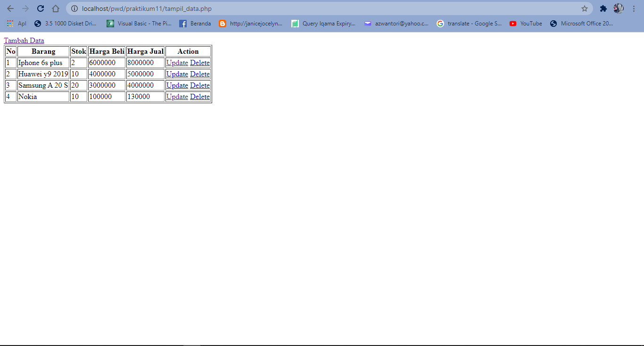Viewport: 644px width, 346px height.
Task: Click Update for Nokia row
Action: click(177, 97)
